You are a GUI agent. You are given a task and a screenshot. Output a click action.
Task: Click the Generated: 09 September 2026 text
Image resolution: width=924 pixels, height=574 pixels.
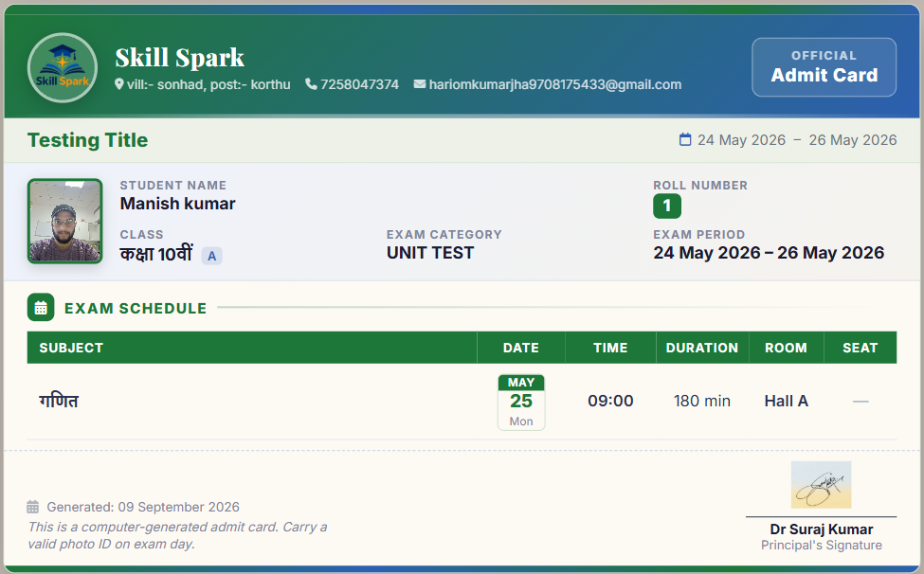143,507
